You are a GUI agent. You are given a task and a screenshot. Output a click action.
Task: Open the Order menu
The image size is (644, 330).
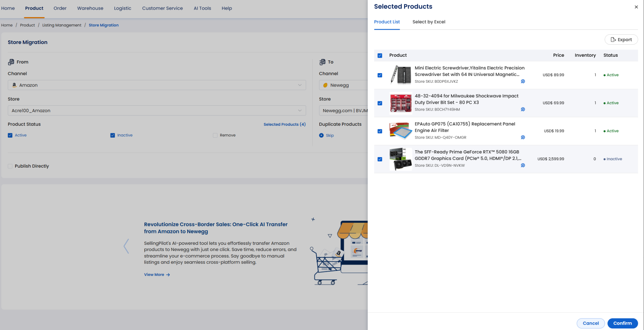pos(60,8)
